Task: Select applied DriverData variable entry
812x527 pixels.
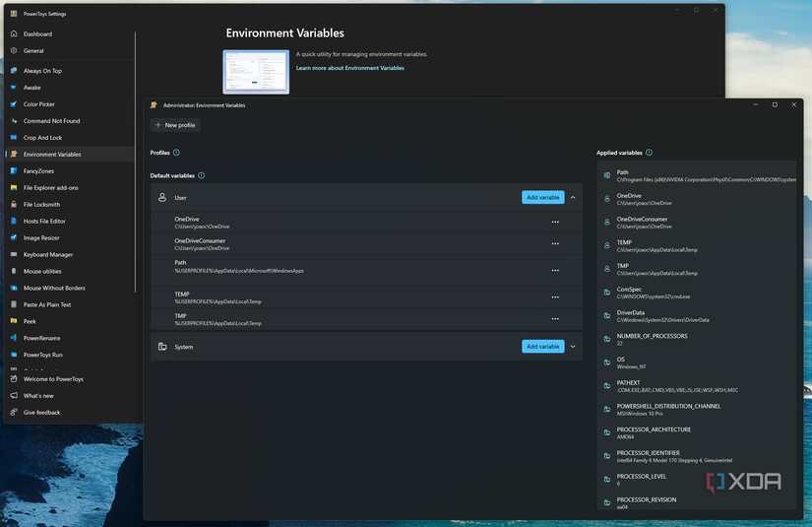Action: [697, 316]
